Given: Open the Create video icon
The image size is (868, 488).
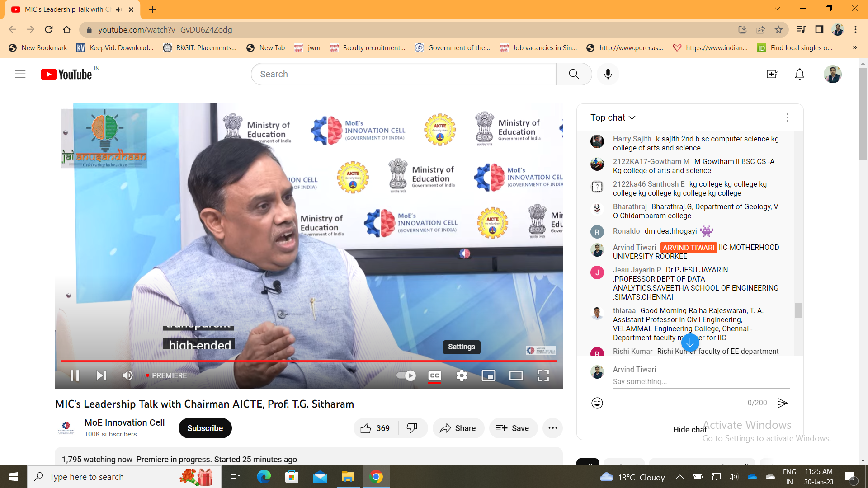Looking at the screenshot, I should (x=773, y=74).
